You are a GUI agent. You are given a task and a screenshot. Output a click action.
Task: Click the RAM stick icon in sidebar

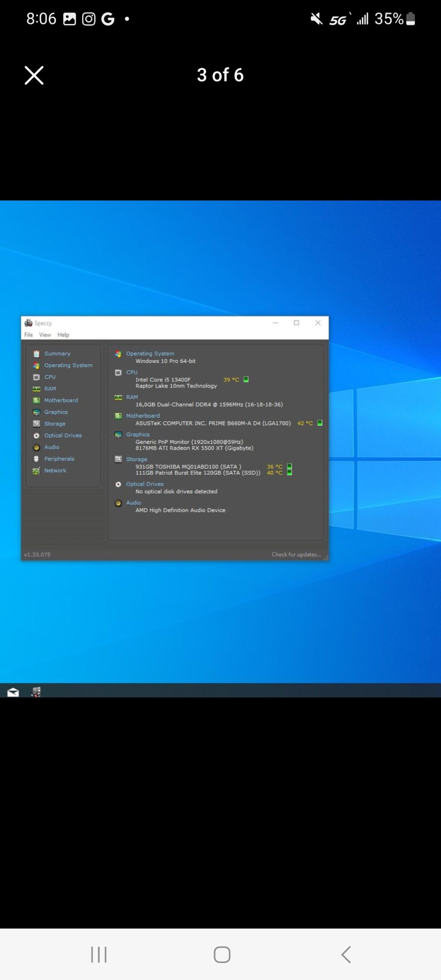coord(36,389)
